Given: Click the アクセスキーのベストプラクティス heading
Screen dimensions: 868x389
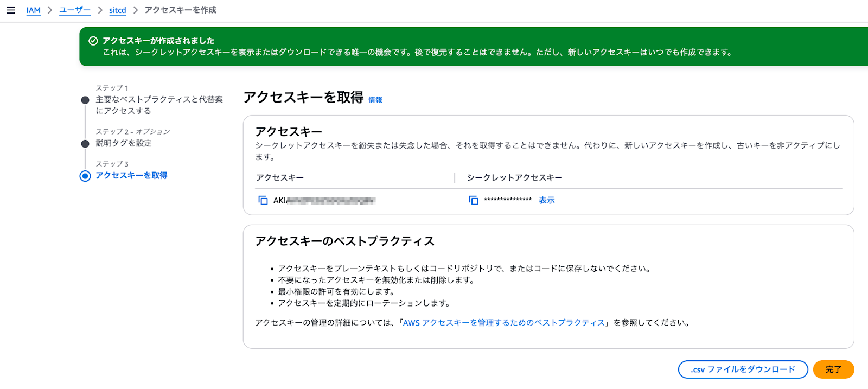Looking at the screenshot, I should pyautogui.click(x=345, y=241).
